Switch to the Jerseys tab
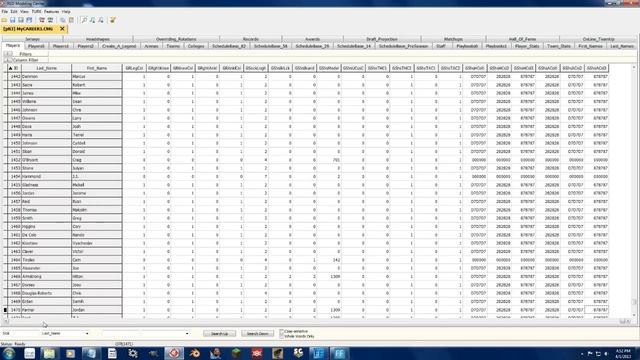The height and width of the screenshot is (360, 640). click(33, 39)
